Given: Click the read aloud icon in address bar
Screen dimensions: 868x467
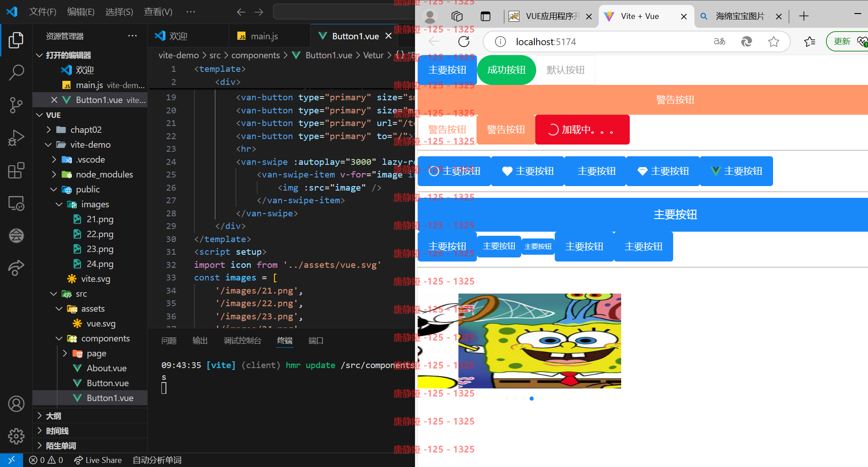Looking at the screenshot, I should pos(719,42).
